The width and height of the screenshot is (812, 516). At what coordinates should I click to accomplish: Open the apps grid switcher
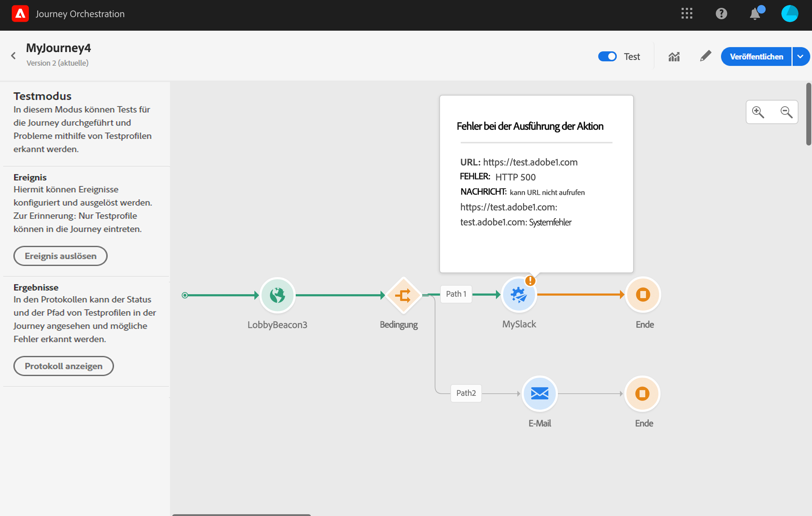687,14
